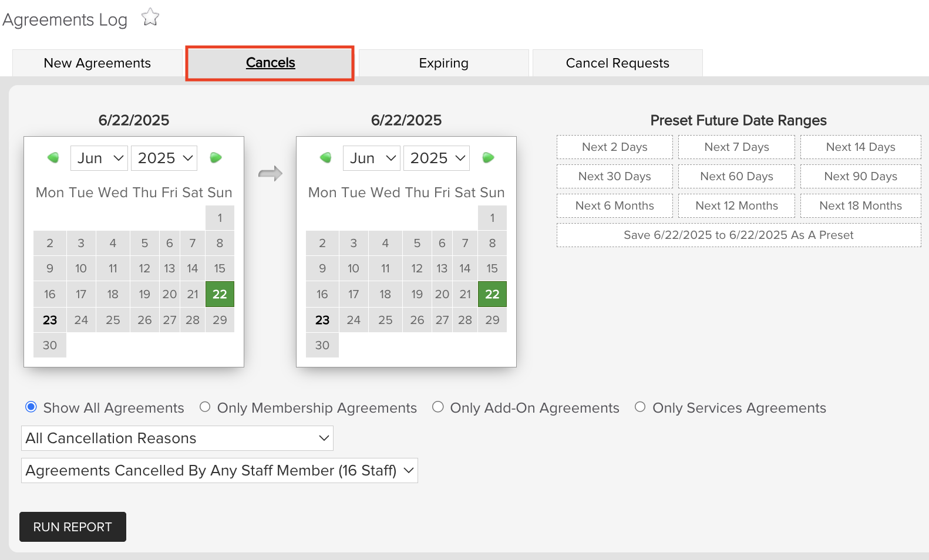Pick day 1 in the start calendar

pyautogui.click(x=220, y=218)
